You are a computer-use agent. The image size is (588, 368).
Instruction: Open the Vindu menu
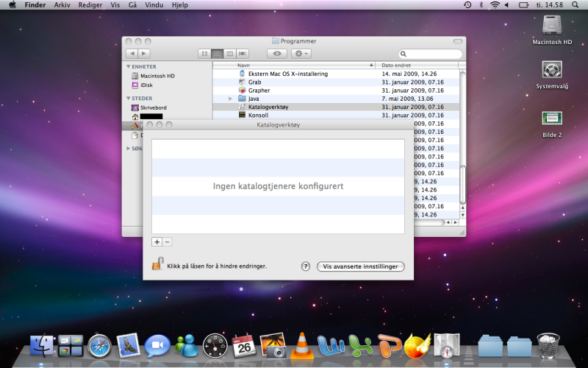(x=154, y=5)
